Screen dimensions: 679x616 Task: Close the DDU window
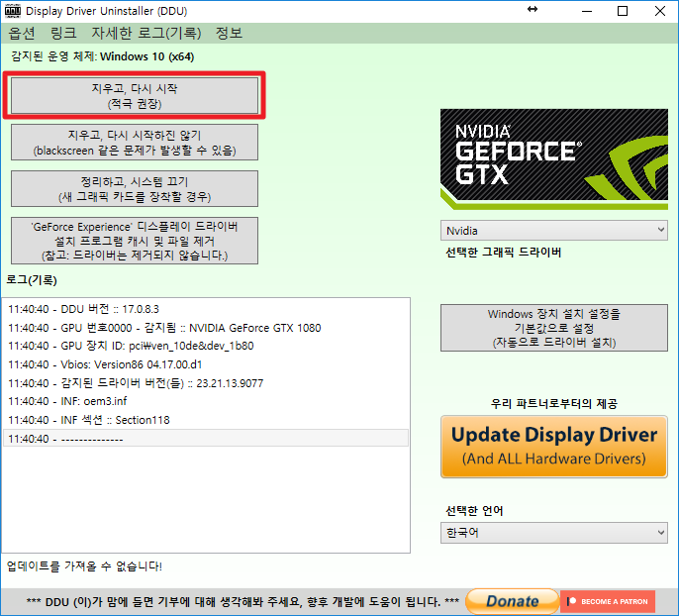click(659, 11)
